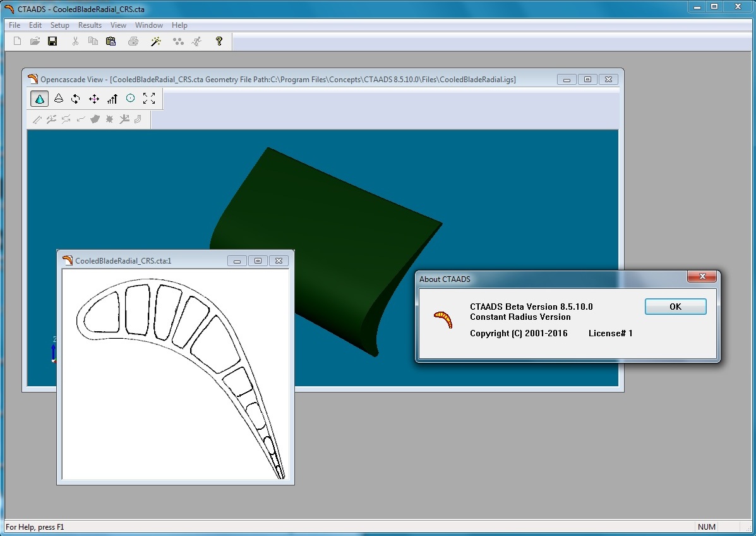Click the Copy icon in main toolbar
This screenshot has width=756, height=536.
[93, 42]
